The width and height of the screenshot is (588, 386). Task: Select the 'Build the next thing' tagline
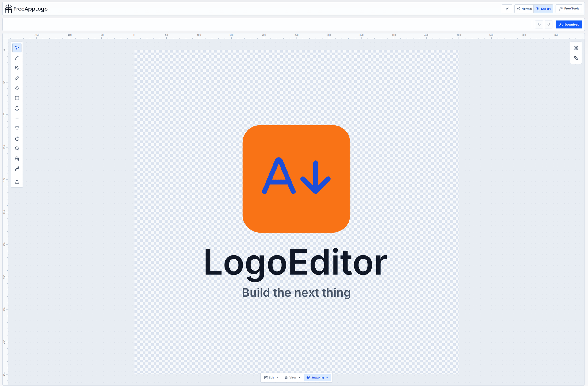point(296,293)
